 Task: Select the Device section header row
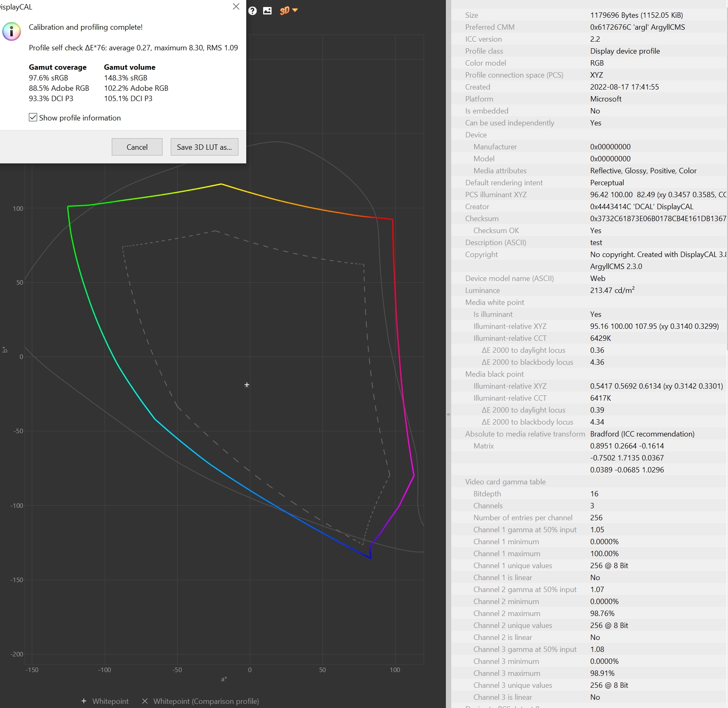(476, 135)
